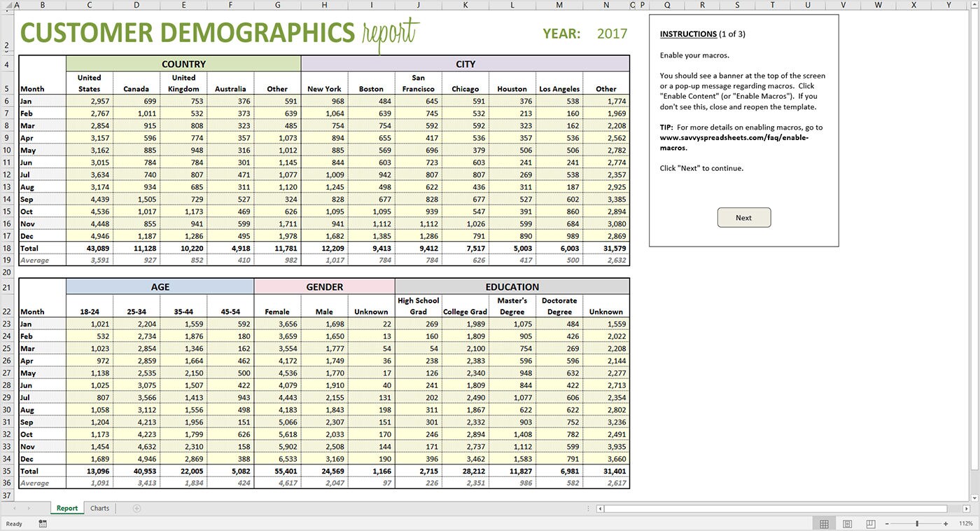This screenshot has width=980, height=531.
Task: Switch to Normal view in status bar
Action: point(823,523)
